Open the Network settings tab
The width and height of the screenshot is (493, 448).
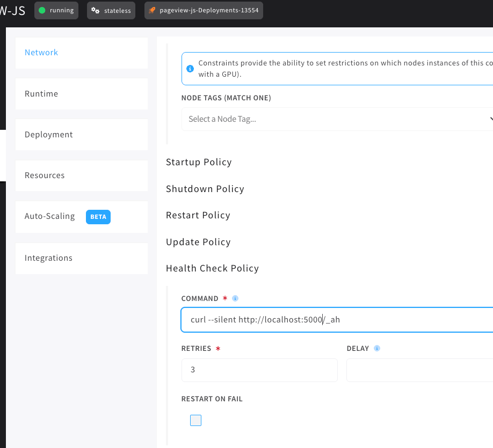pos(82,53)
